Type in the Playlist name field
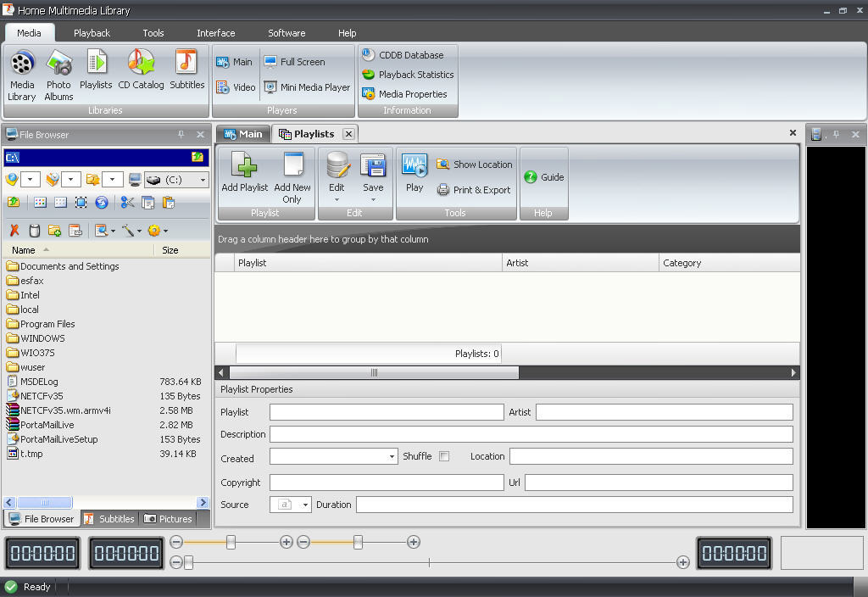Viewport: 868px width, 597px height. (x=386, y=411)
